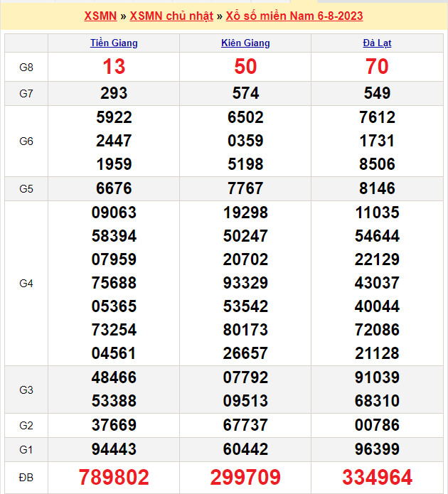Click the G7 row label
The image size is (448, 494).
[26, 93]
